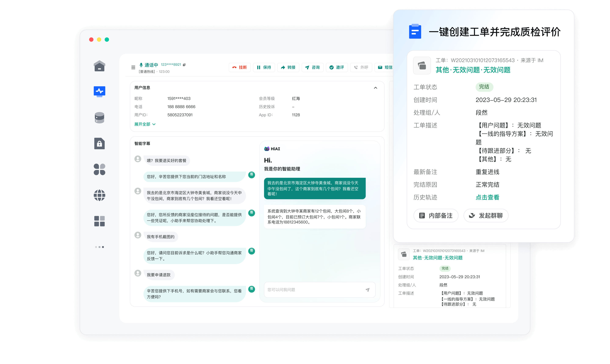Click 邀评 to invite an evaluation
Image resolution: width=610 pixels, height=364 pixels.
click(x=337, y=68)
